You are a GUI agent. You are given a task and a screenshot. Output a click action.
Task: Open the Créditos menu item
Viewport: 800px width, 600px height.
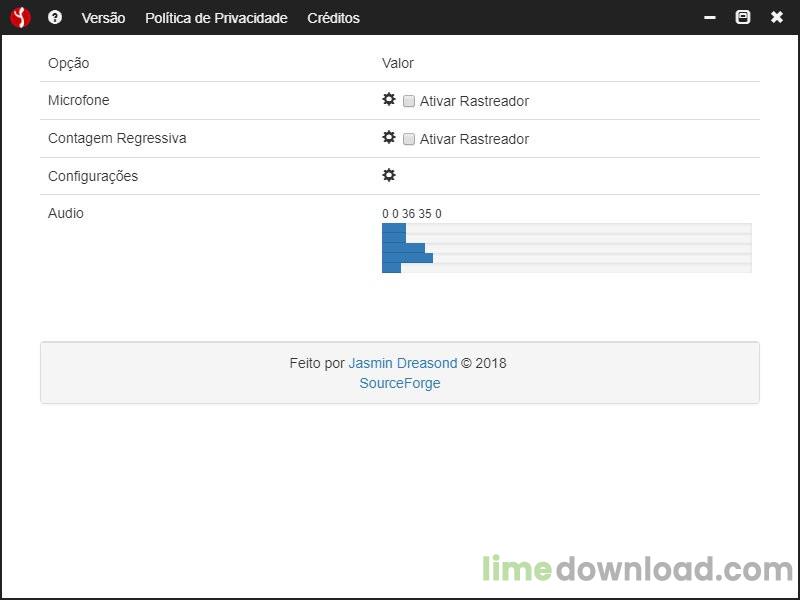click(333, 18)
